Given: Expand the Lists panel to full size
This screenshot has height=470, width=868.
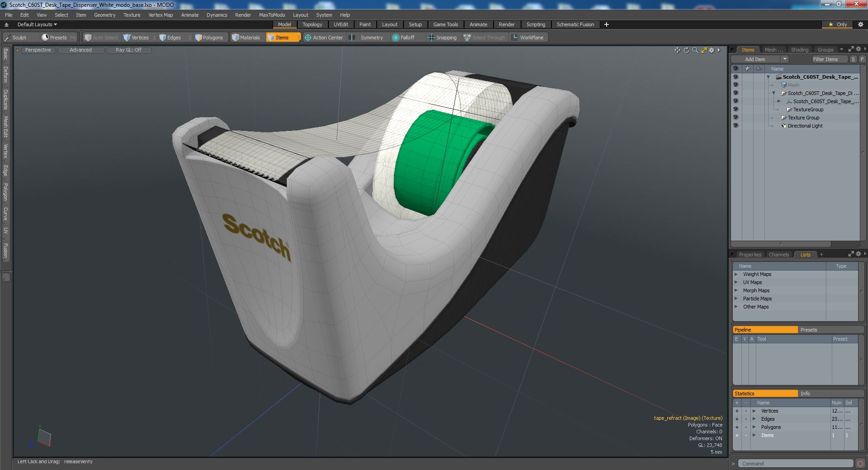Looking at the screenshot, I should 851,254.
